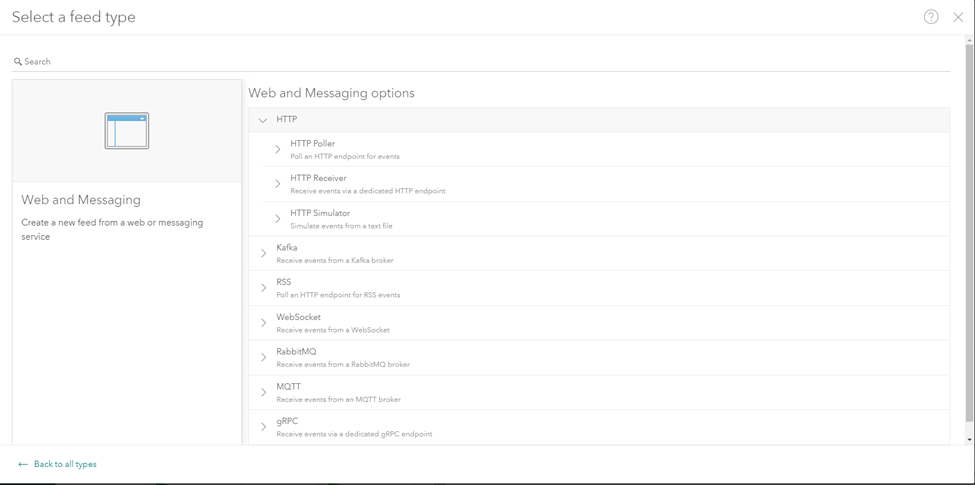Expand the RSS feed chevron
This screenshot has height=485, width=975.
click(264, 288)
